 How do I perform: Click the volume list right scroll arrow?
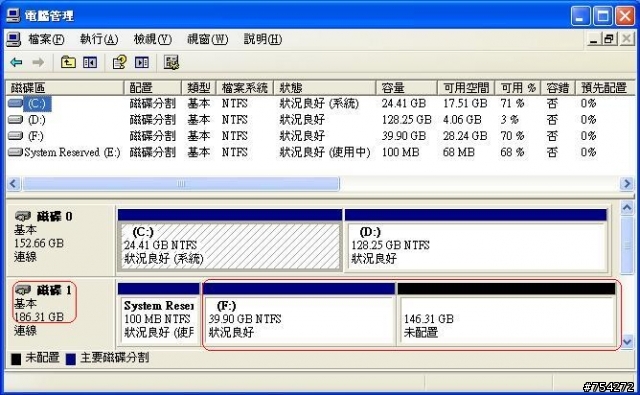coord(627,184)
